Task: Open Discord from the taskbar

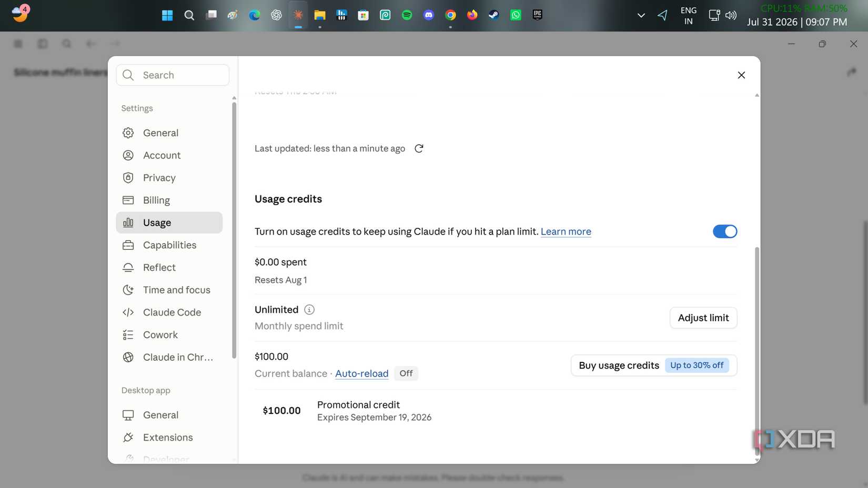Action: point(429,15)
